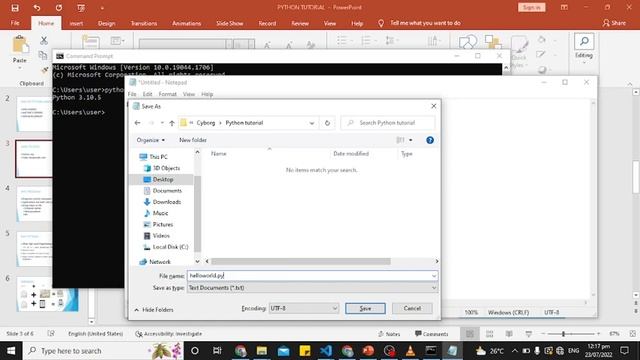Expand Save as type dropdown
Image resolution: width=640 pixels, height=360 pixels.
point(433,288)
